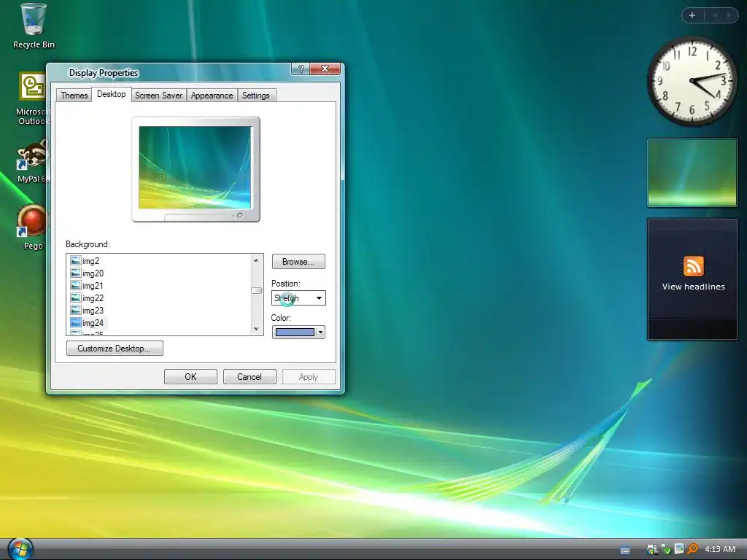
Task: Click the image icon beside img2
Action: click(75, 260)
